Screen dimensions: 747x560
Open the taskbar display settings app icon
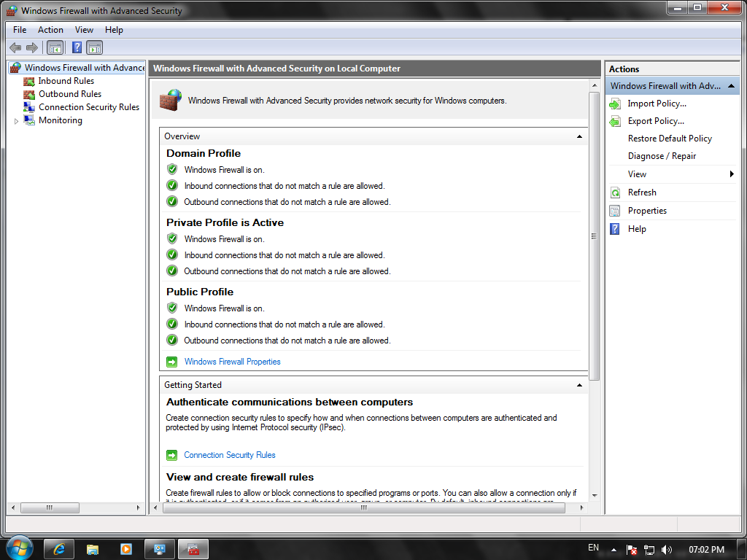point(159,549)
